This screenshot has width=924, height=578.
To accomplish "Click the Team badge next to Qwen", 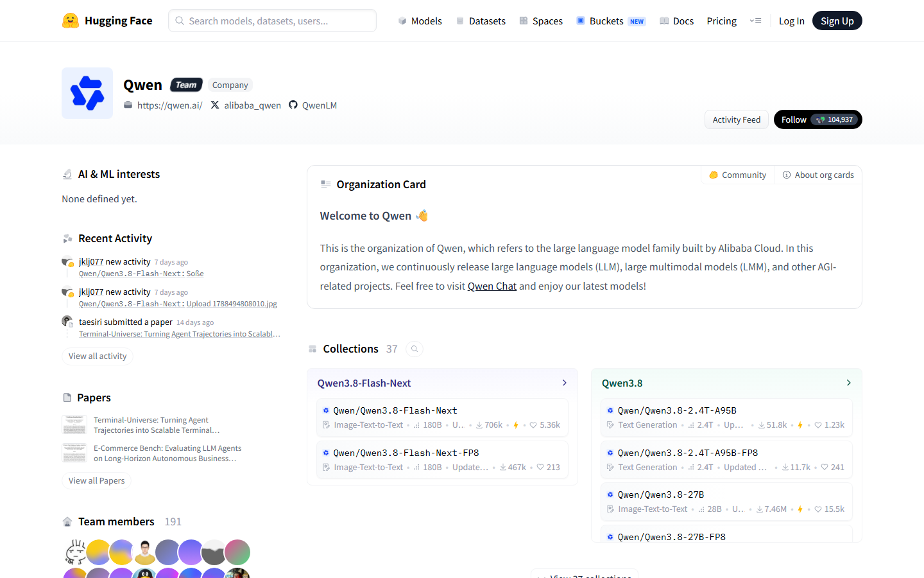I will tap(186, 85).
